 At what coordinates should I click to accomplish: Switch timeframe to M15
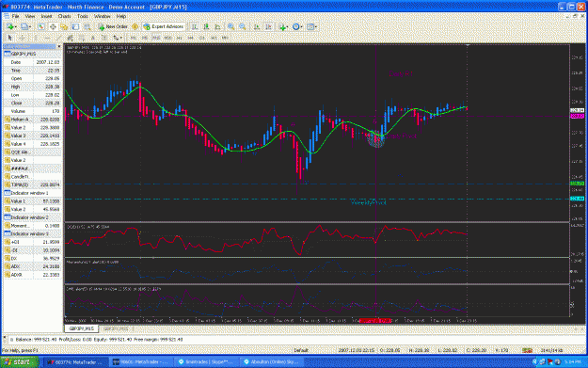pyautogui.click(x=156, y=38)
